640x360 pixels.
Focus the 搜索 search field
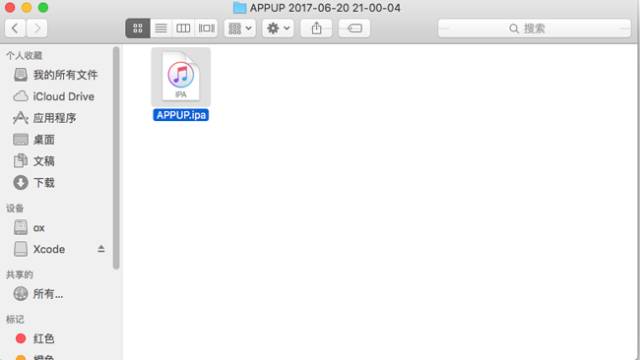(x=534, y=28)
